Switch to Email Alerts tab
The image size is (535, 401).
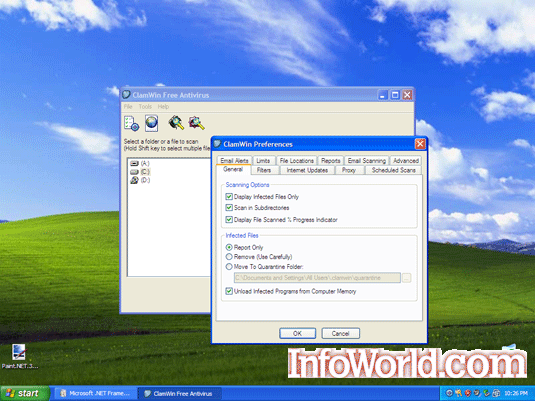[234, 160]
